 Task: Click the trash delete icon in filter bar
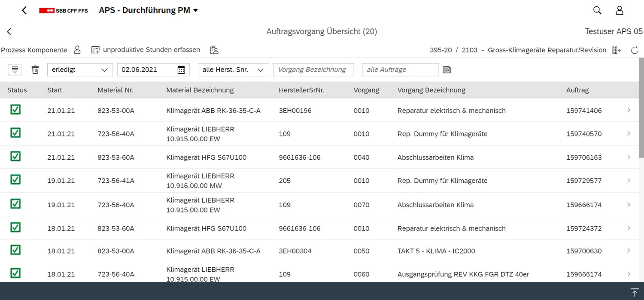tap(35, 70)
